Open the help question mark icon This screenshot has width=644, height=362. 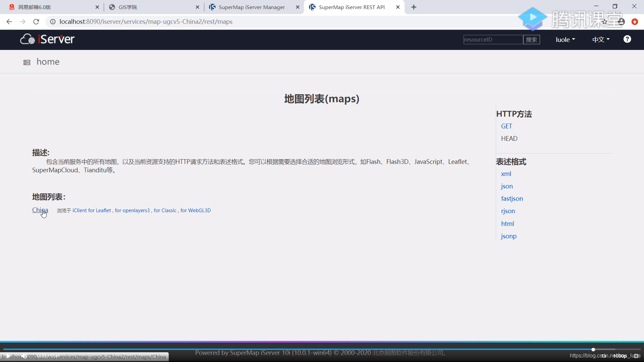pos(627,39)
